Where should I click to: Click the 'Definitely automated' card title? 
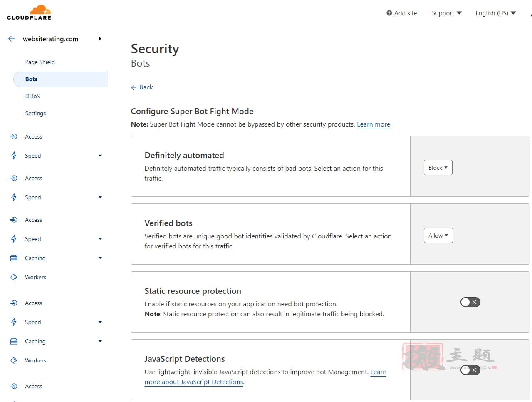click(184, 155)
